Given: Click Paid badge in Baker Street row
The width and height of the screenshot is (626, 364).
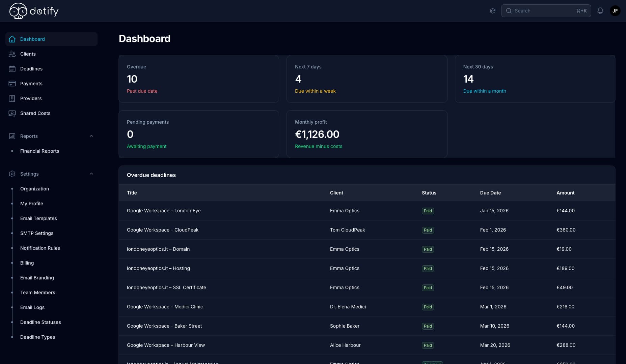Looking at the screenshot, I should click(428, 326).
